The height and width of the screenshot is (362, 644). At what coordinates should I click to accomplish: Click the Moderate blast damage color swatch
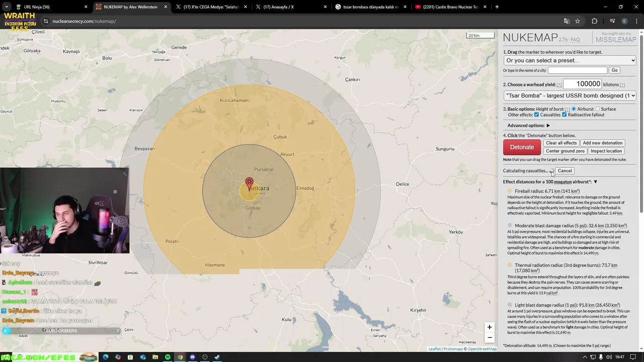[510, 226]
